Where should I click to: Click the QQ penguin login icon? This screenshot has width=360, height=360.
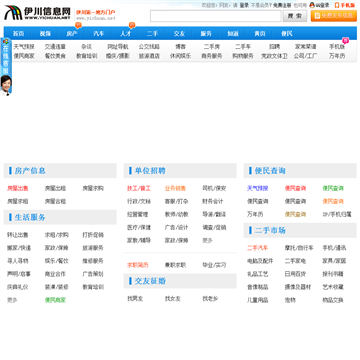pyautogui.click(x=312, y=5)
